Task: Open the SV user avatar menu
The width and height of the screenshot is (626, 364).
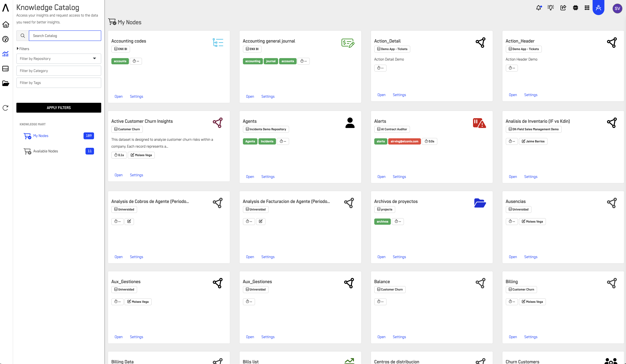Action: point(617,9)
